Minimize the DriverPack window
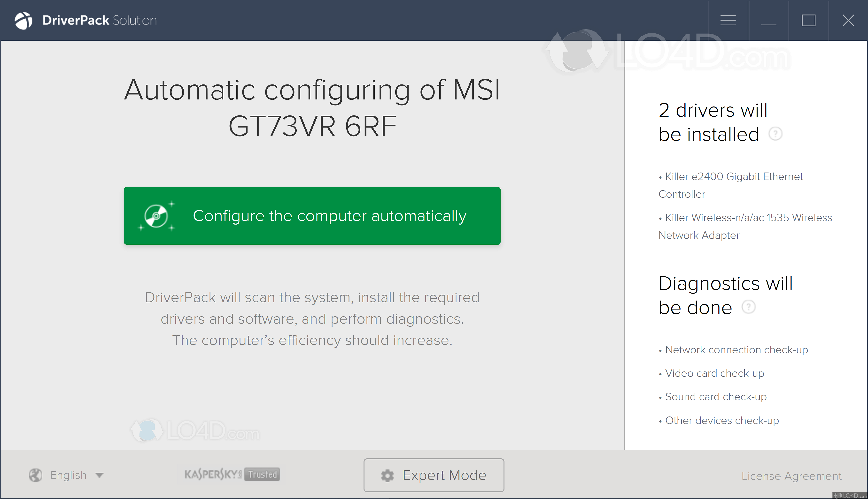The width and height of the screenshot is (868, 499). coord(768,21)
